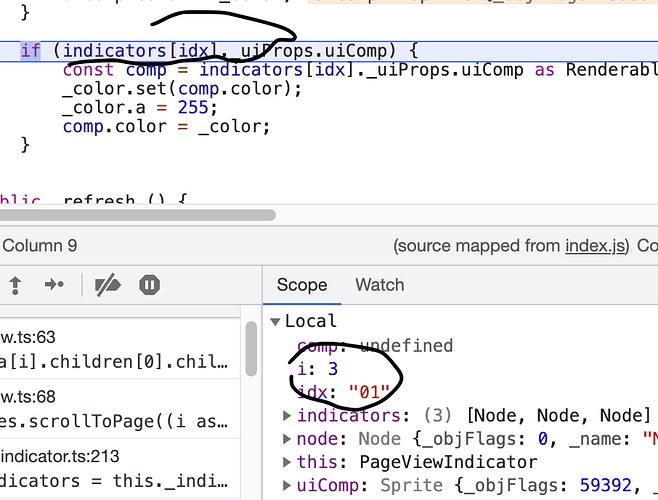658x500 pixels.
Task: Click the Step debugger icon
Action: pyautogui.click(x=54, y=285)
